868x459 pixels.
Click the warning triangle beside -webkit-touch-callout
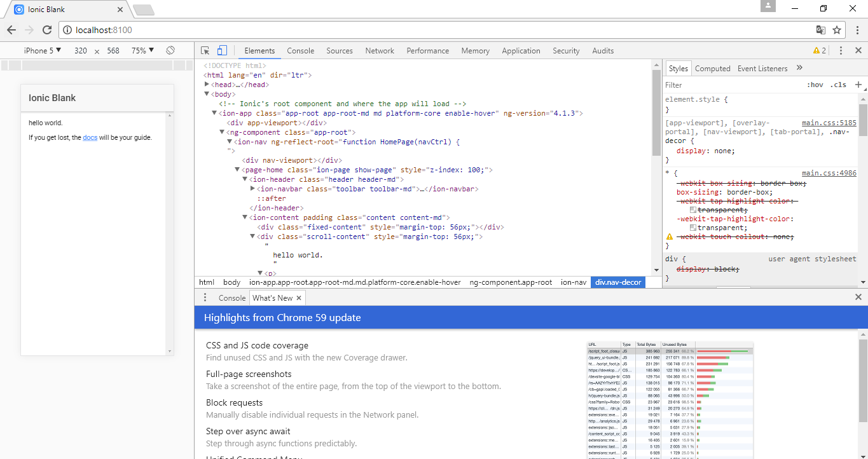669,236
